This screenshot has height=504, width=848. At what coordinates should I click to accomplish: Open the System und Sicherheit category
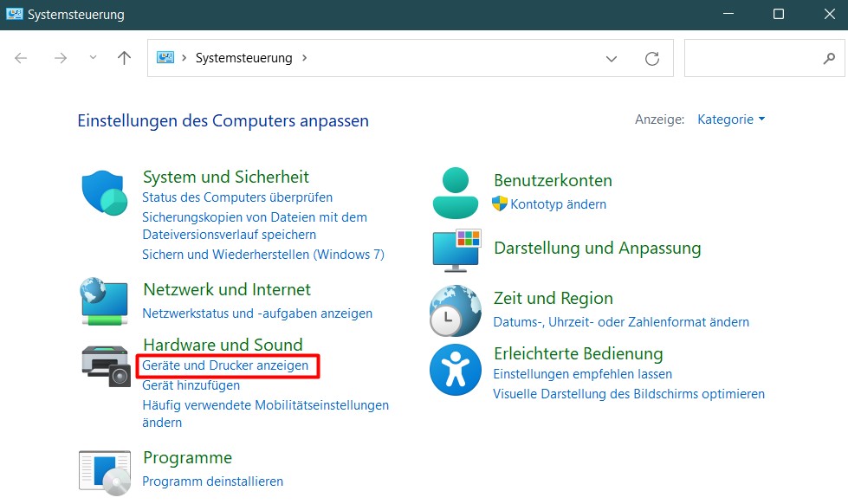[x=226, y=177]
